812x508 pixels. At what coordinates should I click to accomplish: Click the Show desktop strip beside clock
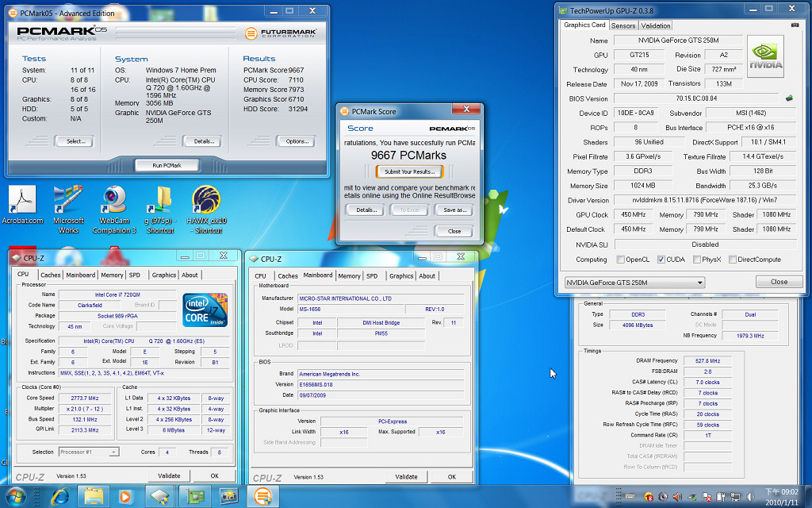pos(808,497)
